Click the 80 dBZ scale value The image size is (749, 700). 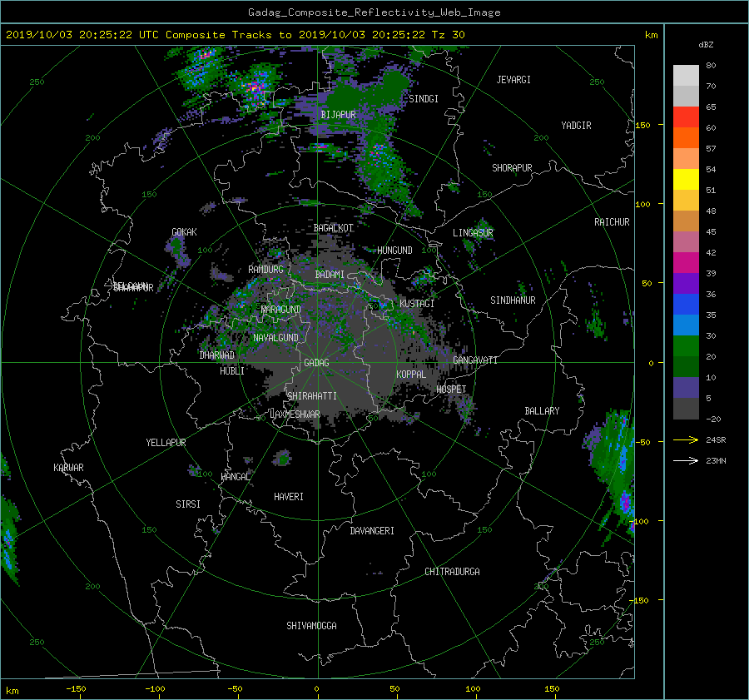coord(711,66)
